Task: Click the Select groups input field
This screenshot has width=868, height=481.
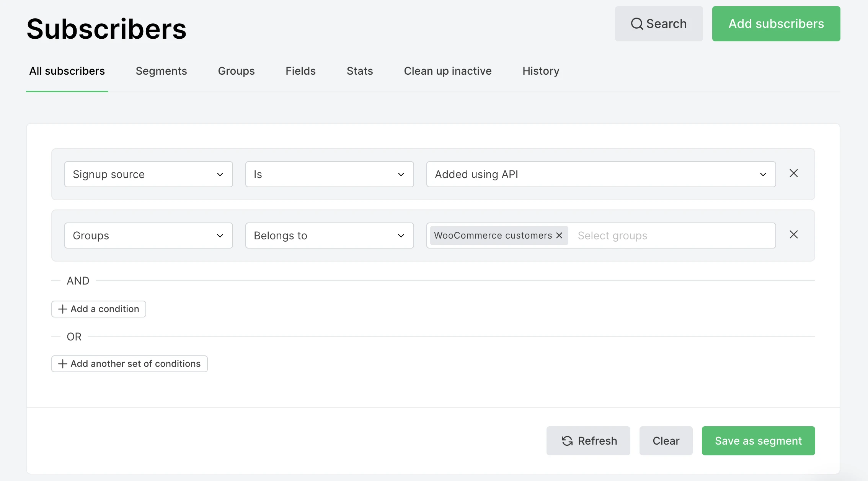Action: (x=670, y=236)
